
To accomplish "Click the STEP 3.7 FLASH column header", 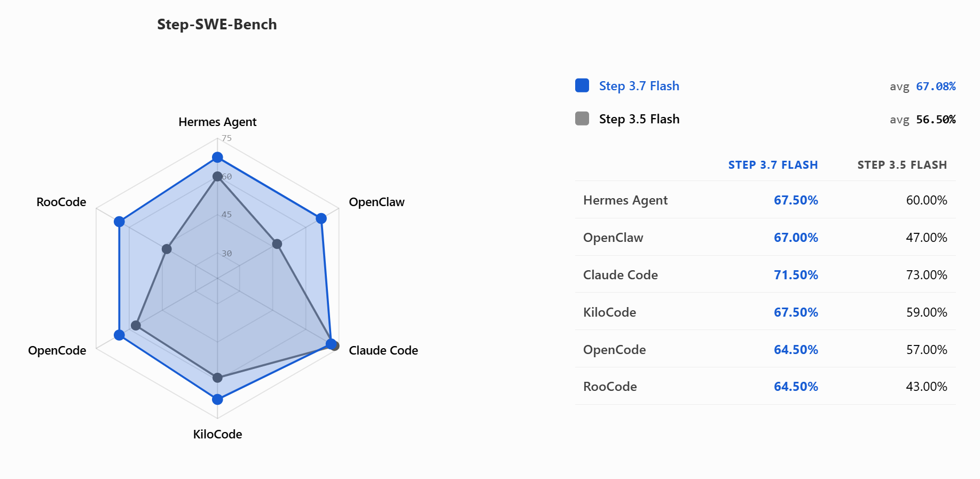I will [773, 165].
